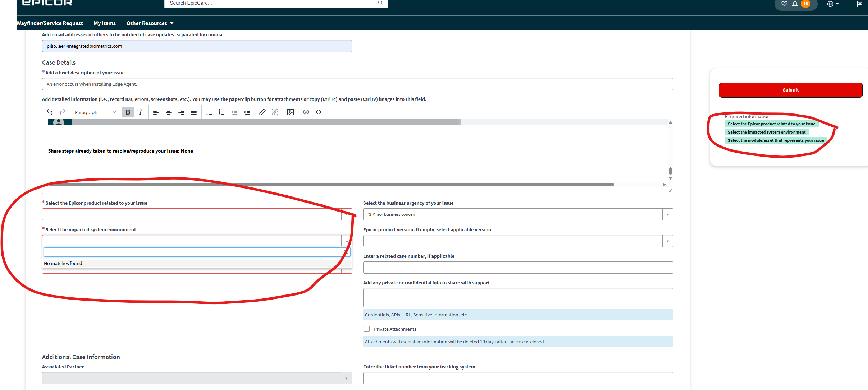Open the source code view icon
Image resolution: width=868 pixels, height=390 pixels.
pyautogui.click(x=319, y=112)
